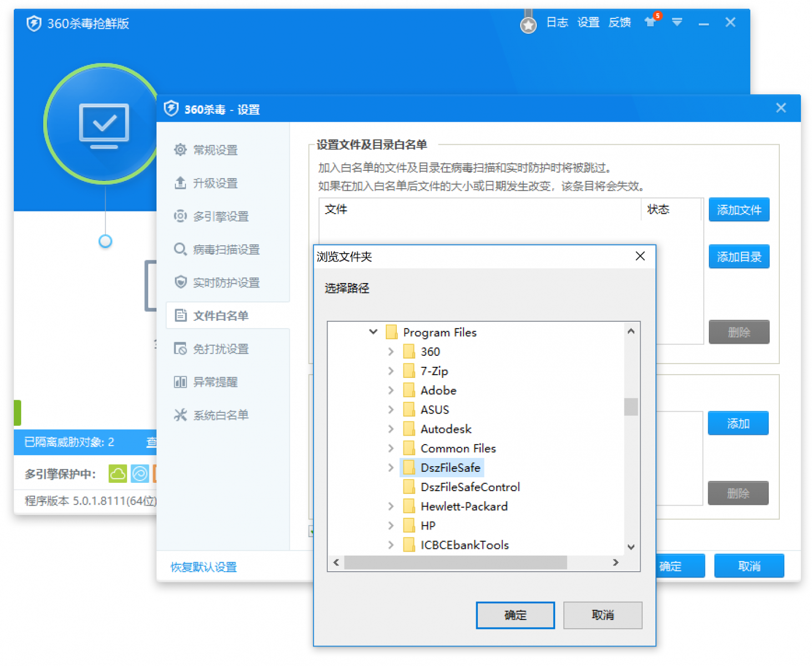
Task: Click the tools icon beside 系统白名单
Action: tap(180, 415)
